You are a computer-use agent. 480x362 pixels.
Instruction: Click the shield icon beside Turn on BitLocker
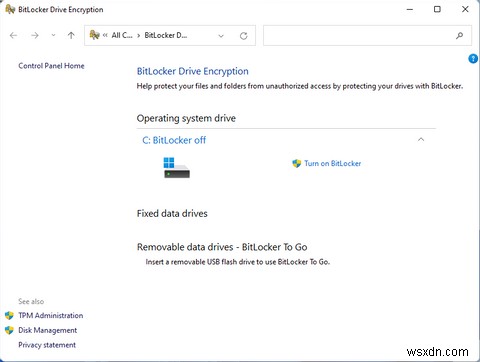click(x=297, y=163)
